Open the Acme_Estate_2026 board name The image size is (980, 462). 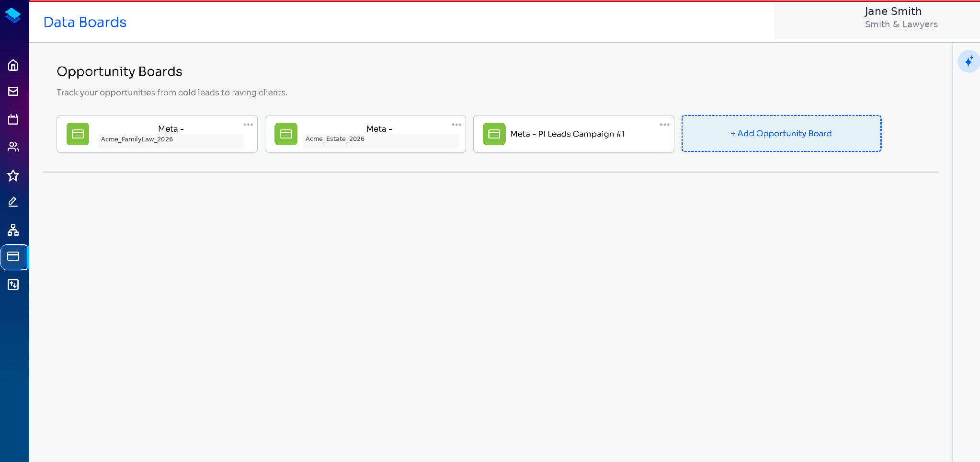[x=335, y=139]
